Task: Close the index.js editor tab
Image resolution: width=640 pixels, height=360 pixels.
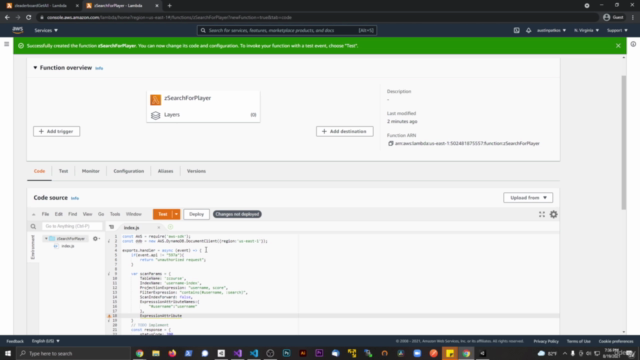Action: pyautogui.click(x=159, y=228)
